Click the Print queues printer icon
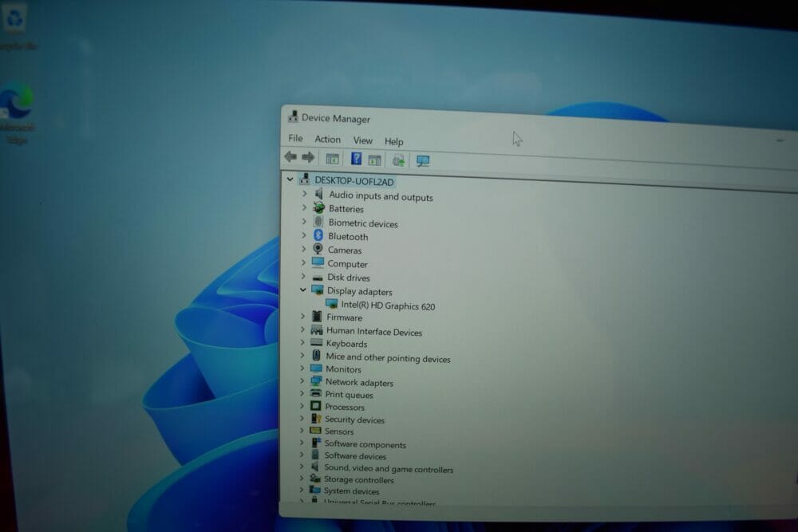 coord(315,393)
